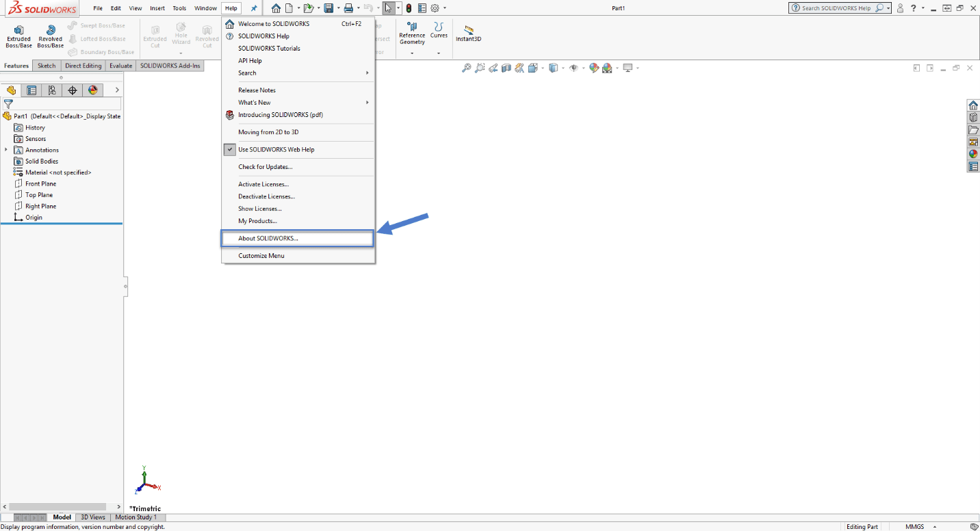
Task: Open DimXpertManager tab
Action: [73, 90]
